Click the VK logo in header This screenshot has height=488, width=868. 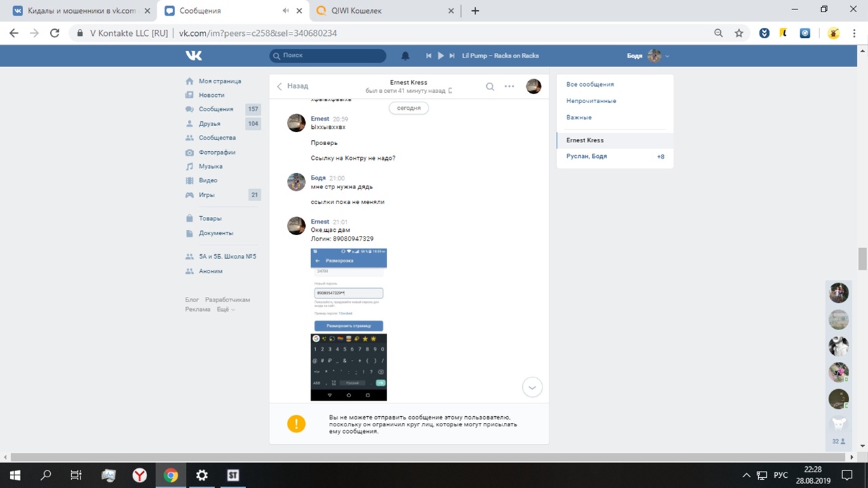tap(194, 56)
